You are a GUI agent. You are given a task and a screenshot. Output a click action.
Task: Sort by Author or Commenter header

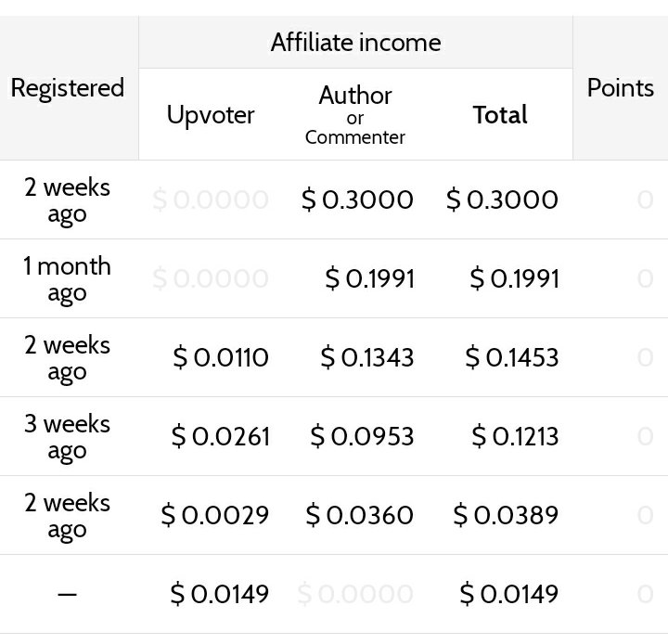point(355,115)
